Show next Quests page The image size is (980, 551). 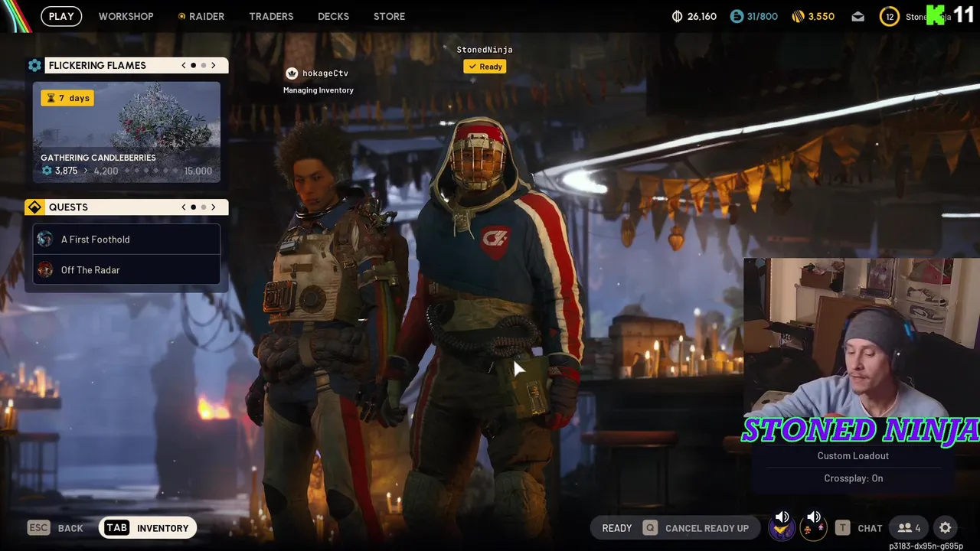214,207
